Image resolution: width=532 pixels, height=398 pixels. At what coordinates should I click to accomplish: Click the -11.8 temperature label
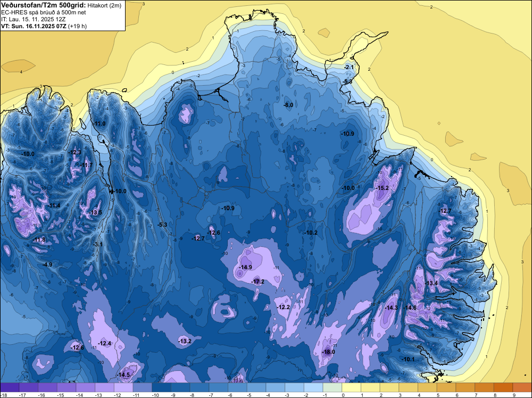[x=39, y=240]
